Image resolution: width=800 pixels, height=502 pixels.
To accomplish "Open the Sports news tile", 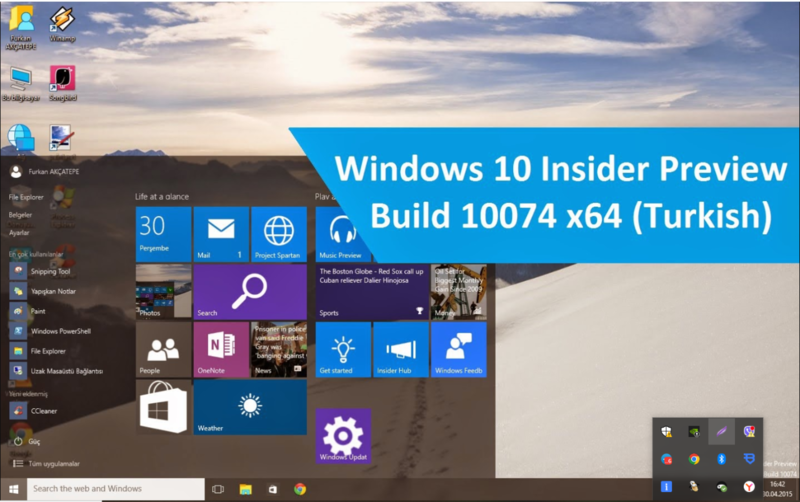I will (x=372, y=292).
